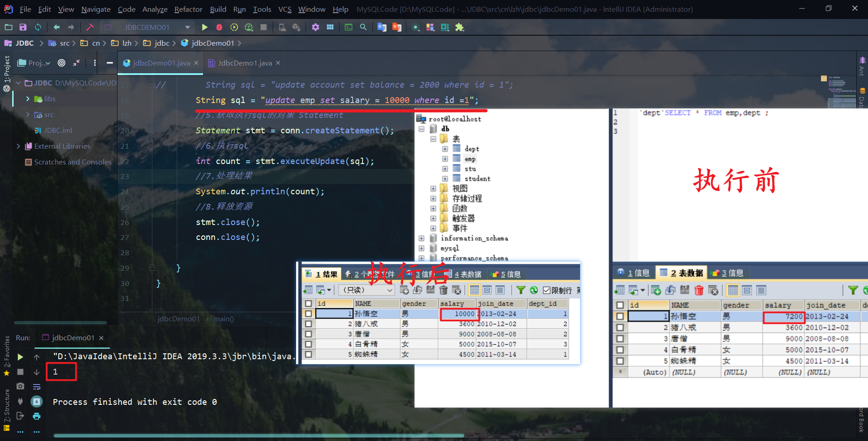
Task: Open Project Structure grid icon
Action: tap(330, 27)
